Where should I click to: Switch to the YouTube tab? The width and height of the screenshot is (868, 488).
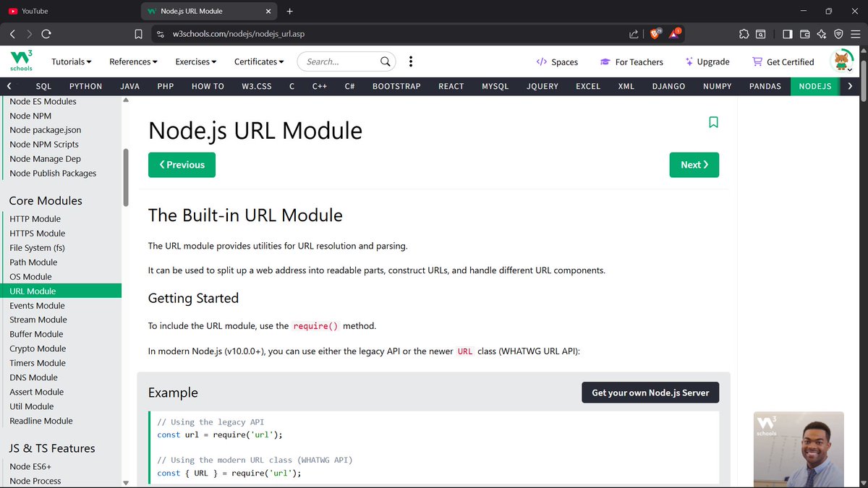(69, 11)
